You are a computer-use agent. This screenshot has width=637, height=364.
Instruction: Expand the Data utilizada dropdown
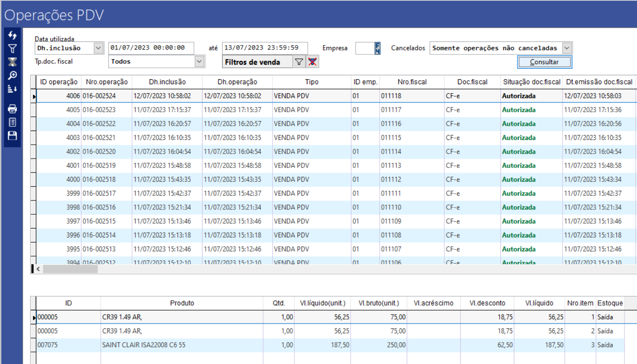point(98,48)
